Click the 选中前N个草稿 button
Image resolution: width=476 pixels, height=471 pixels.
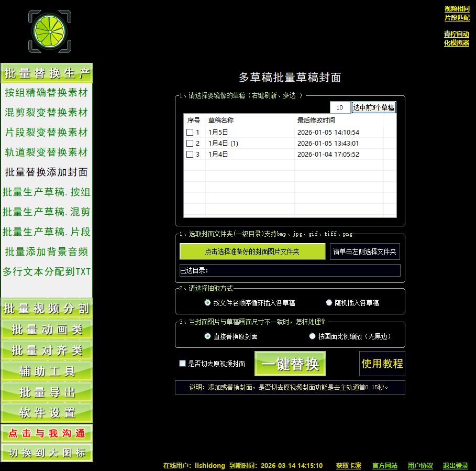pyautogui.click(x=373, y=107)
